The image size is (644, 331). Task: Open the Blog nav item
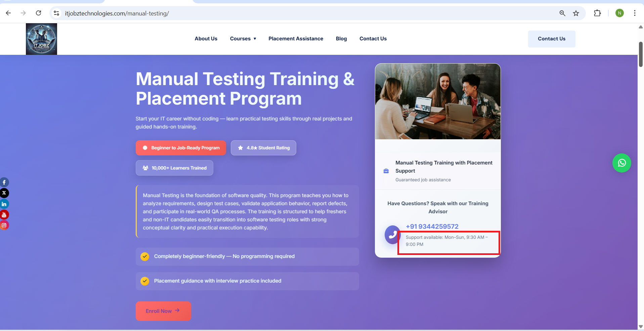[x=341, y=39]
